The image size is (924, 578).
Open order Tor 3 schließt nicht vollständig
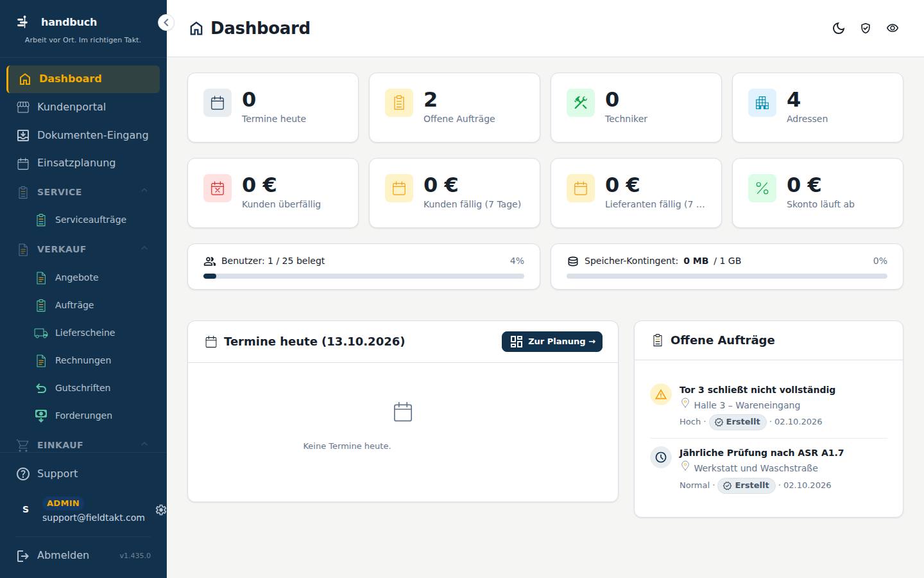pyautogui.click(x=757, y=390)
